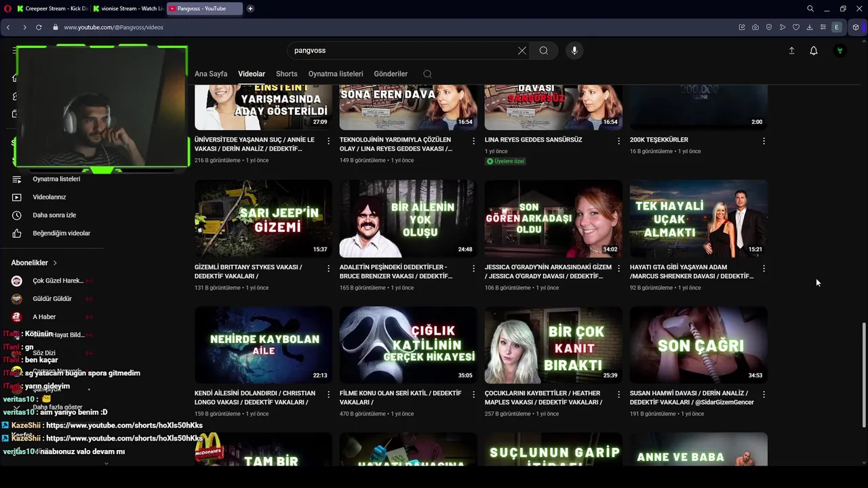This screenshot has width=868, height=488.
Task: Search within channel using the tab-bar magnifier
Action: click(x=427, y=74)
